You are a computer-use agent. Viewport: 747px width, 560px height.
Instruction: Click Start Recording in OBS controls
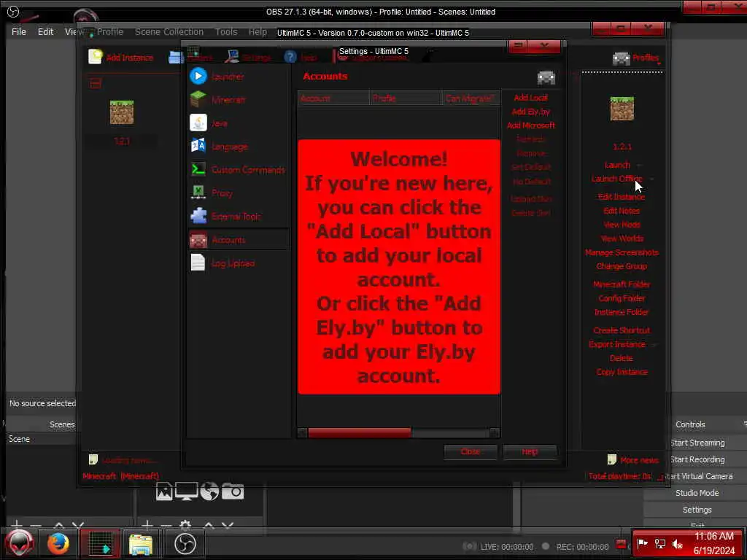point(697,459)
